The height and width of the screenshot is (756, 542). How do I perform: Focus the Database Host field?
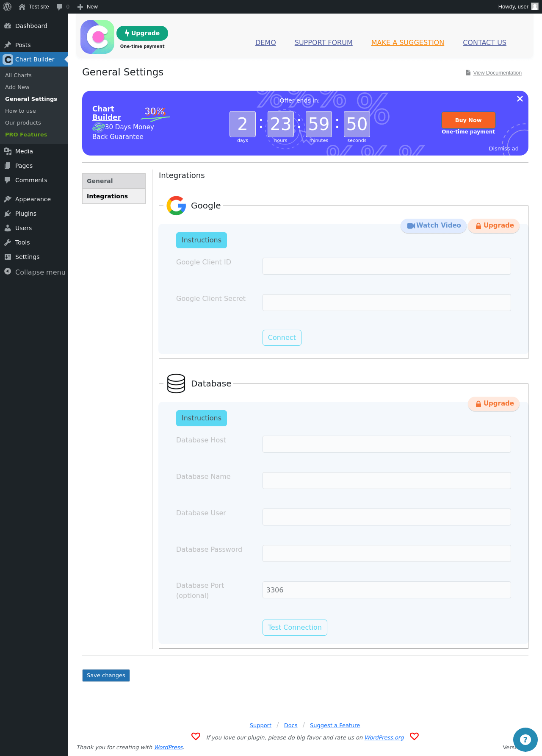pyautogui.click(x=387, y=444)
